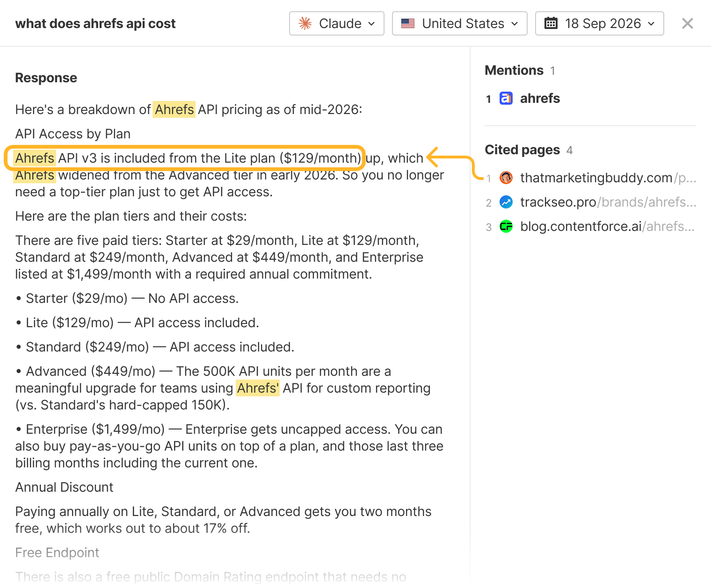
Task: Click the "There are five paid tiers" paragraph
Action: coord(219,257)
